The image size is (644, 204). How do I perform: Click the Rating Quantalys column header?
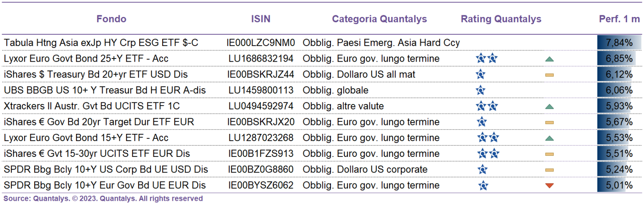tap(501, 19)
